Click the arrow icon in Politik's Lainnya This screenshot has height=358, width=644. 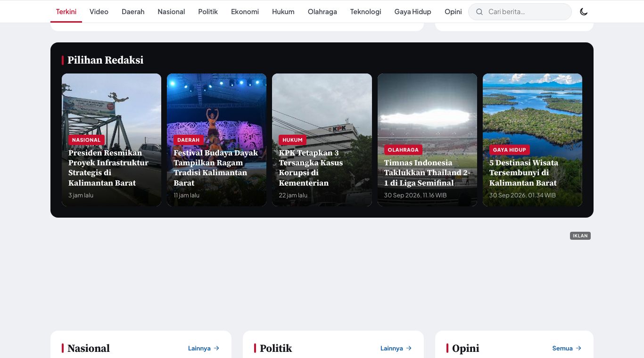[409, 348]
